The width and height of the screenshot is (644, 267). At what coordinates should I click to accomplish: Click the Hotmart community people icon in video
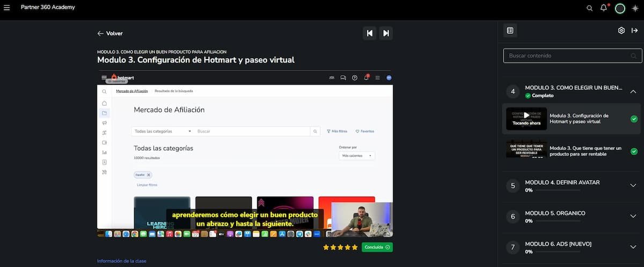pos(332,77)
